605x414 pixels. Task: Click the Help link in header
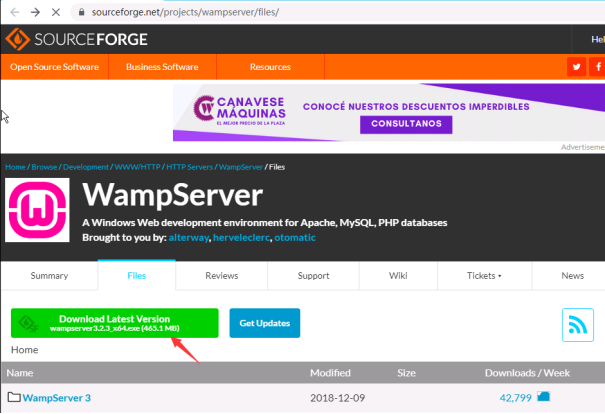point(598,39)
